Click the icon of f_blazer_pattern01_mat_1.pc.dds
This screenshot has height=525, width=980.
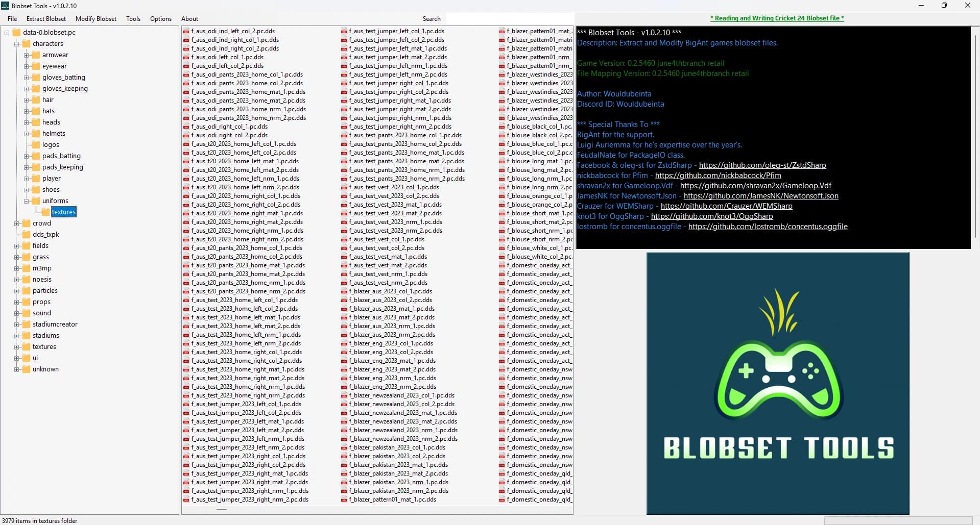pyautogui.click(x=344, y=499)
